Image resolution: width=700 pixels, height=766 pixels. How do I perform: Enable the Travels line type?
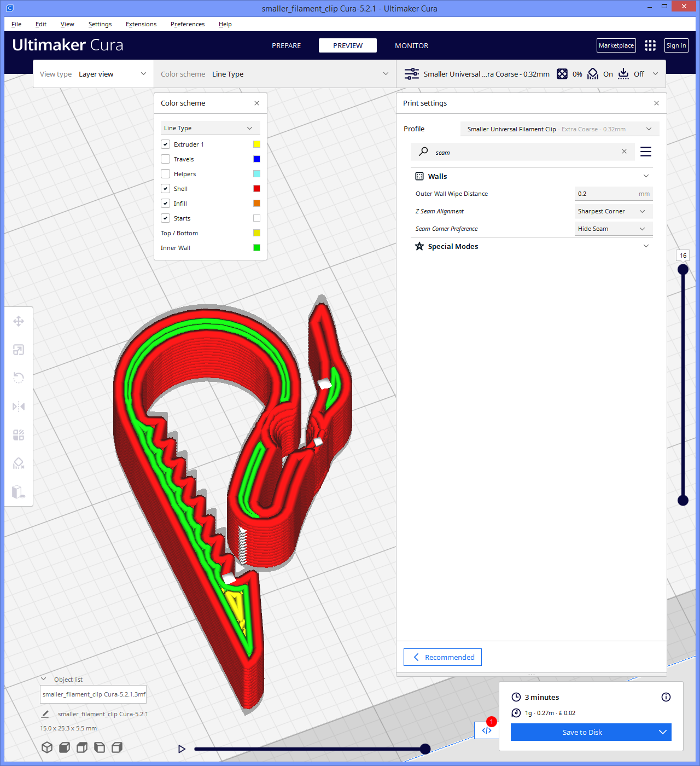(165, 159)
